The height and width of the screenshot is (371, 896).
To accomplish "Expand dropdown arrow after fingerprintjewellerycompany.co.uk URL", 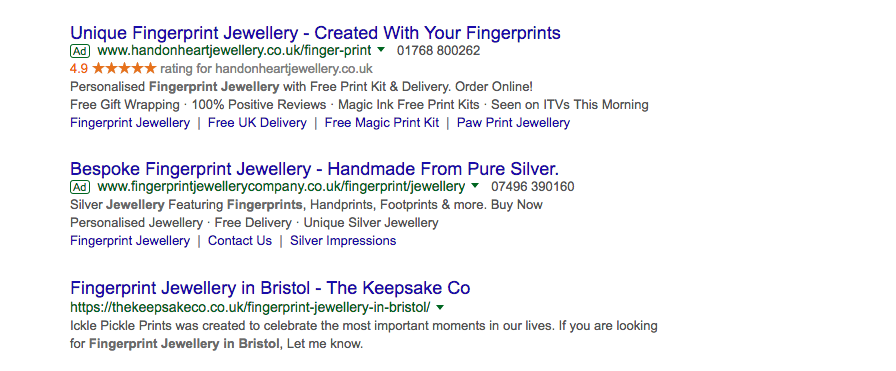I will tap(475, 186).
